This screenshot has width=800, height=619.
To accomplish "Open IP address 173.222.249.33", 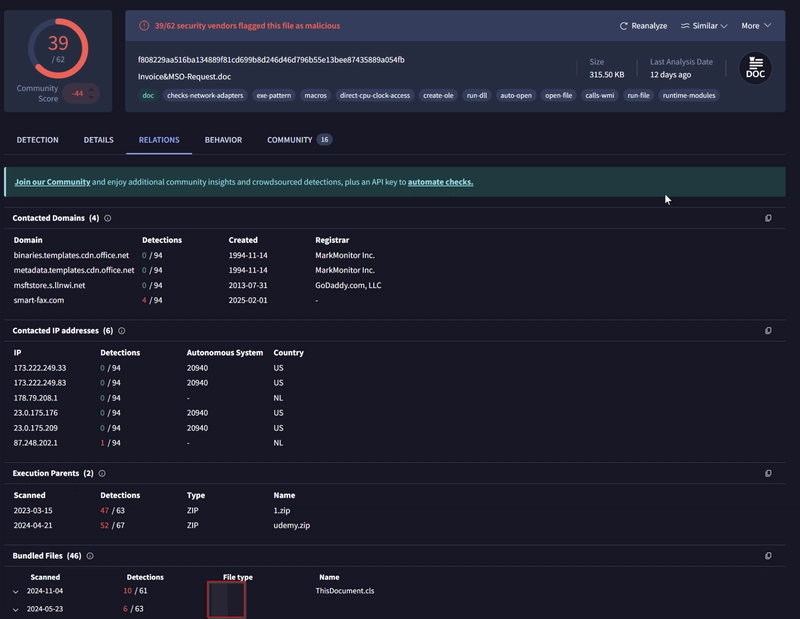I will (x=40, y=368).
